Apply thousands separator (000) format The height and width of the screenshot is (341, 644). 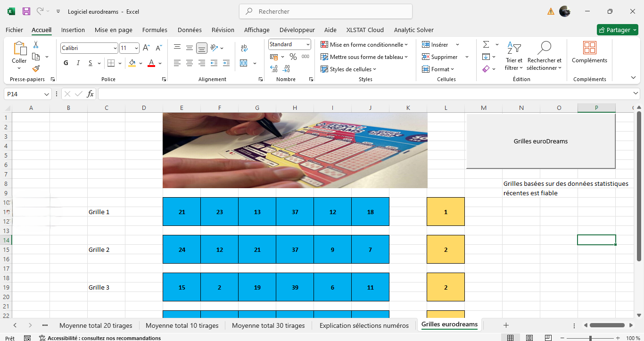tap(305, 57)
